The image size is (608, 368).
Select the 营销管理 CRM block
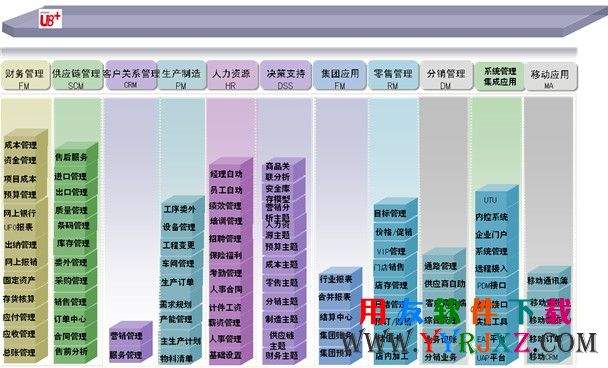click(126, 336)
